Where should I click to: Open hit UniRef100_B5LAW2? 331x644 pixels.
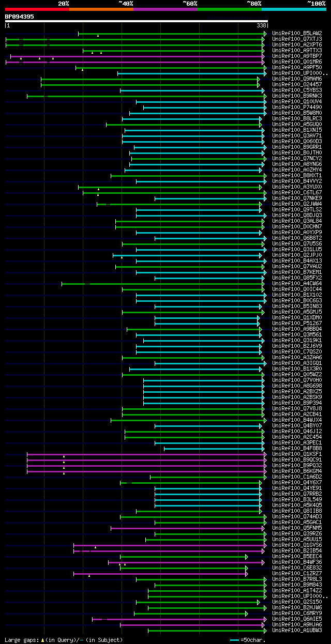coord(297,34)
